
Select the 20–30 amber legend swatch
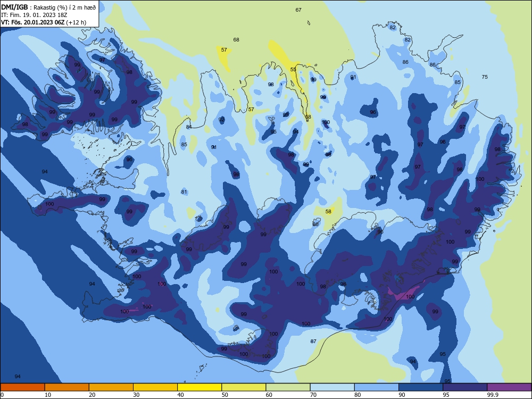point(111,387)
